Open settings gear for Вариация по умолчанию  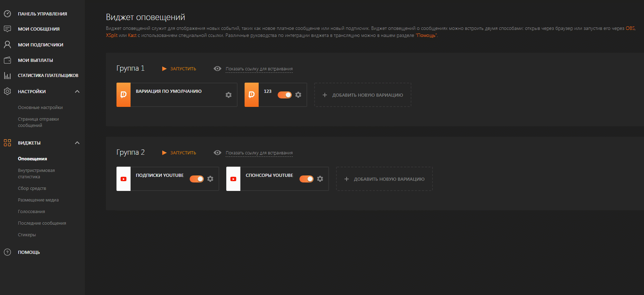(x=228, y=95)
